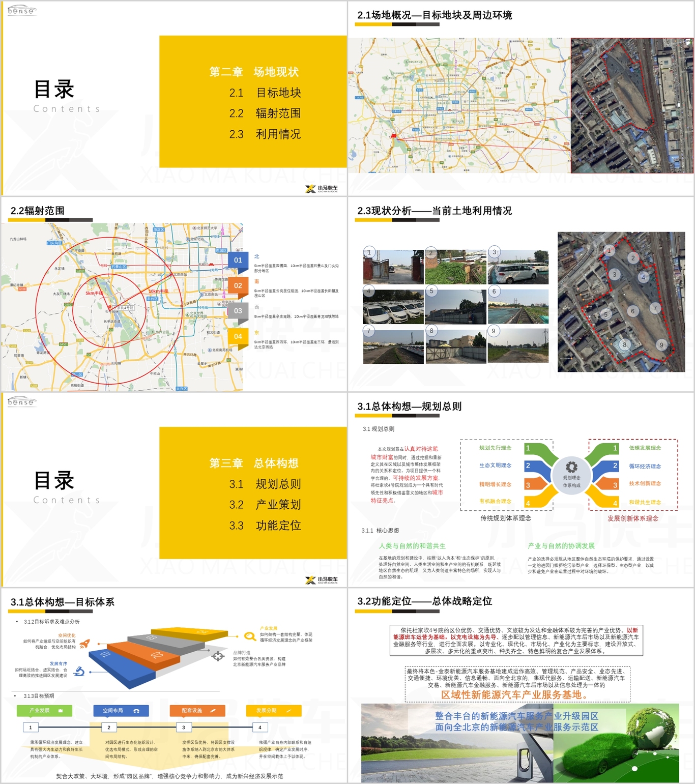Screen dimensions: 695x784
Task: Click marker 6 on the land-use satellite image
Action: pyautogui.click(x=632, y=311)
